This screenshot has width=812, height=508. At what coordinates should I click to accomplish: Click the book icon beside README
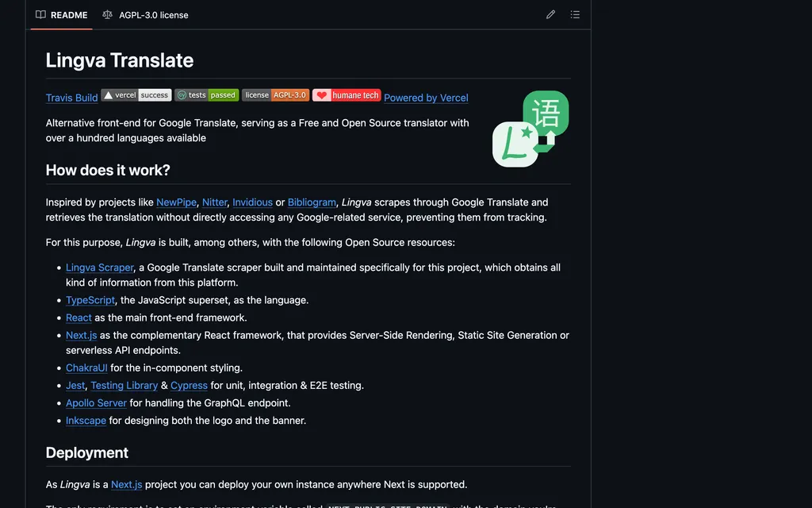[x=40, y=14]
